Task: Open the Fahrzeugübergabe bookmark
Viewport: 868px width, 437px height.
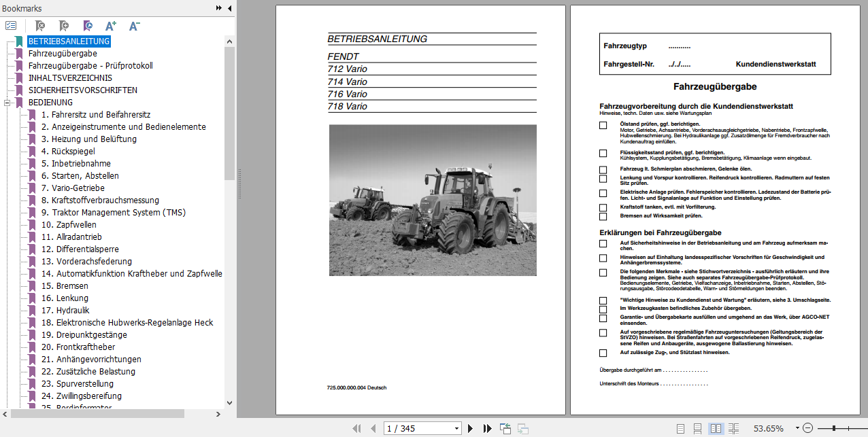Action: pos(63,54)
